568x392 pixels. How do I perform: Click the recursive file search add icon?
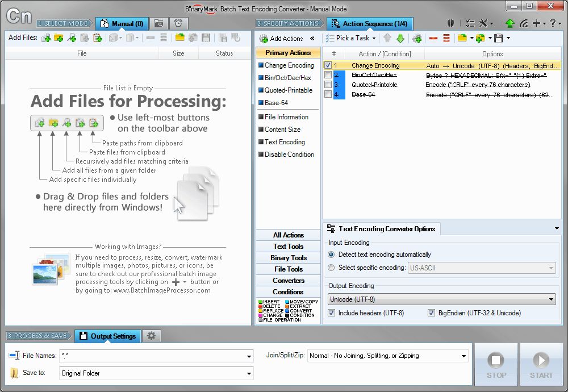(x=72, y=38)
